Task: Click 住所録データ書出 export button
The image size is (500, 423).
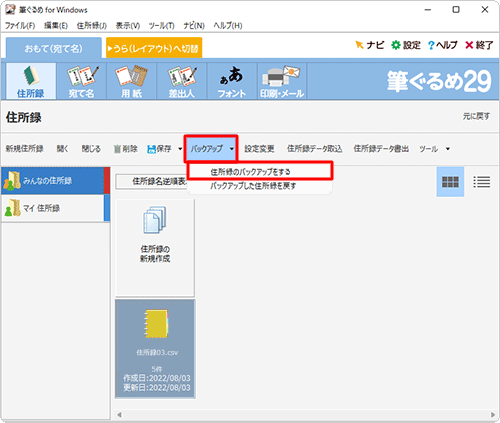Action: [381, 149]
